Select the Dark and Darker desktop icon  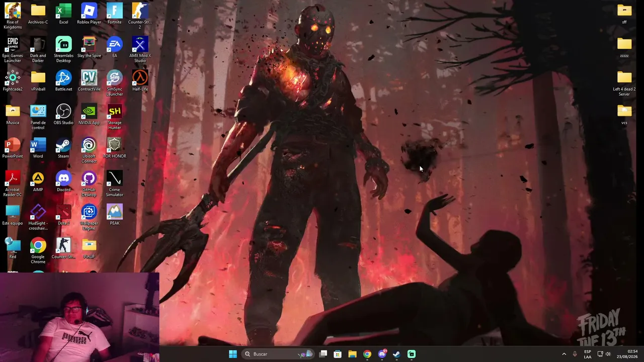tap(38, 49)
